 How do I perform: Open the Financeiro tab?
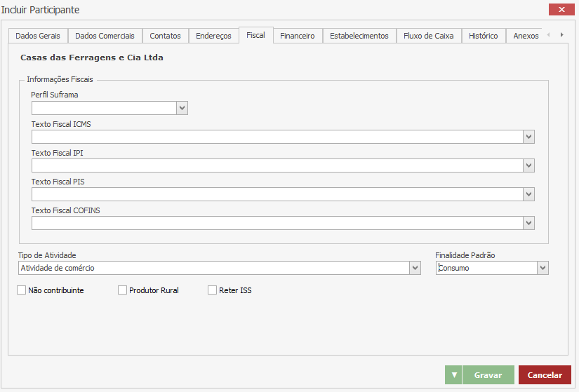coord(297,36)
